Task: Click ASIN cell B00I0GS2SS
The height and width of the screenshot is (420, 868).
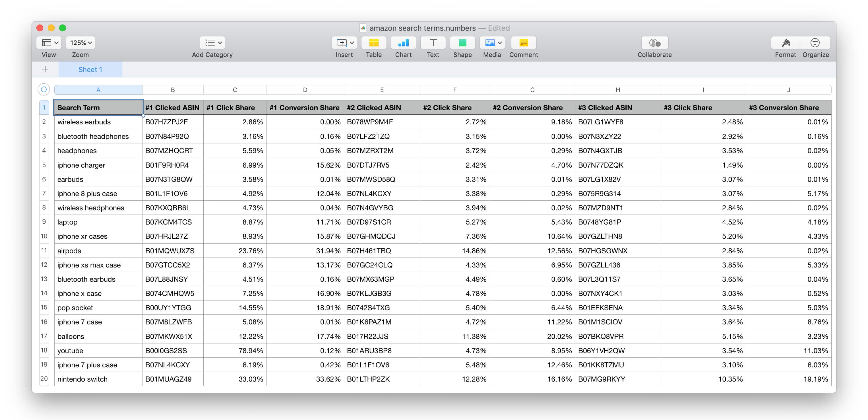Action: pyautogui.click(x=173, y=351)
